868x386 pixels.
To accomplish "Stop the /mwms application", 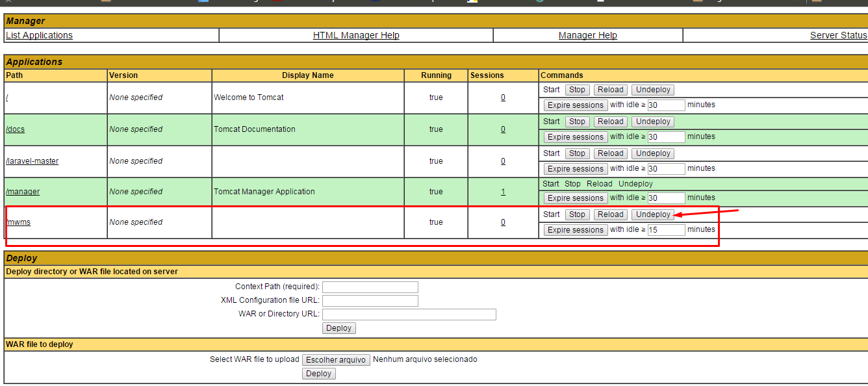I will 577,214.
